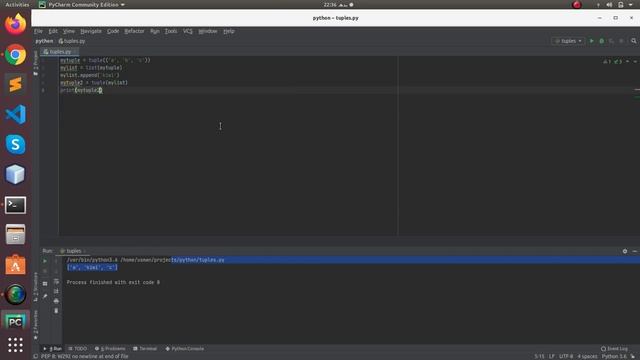
Task: Open the Help menu
Action: click(229, 31)
